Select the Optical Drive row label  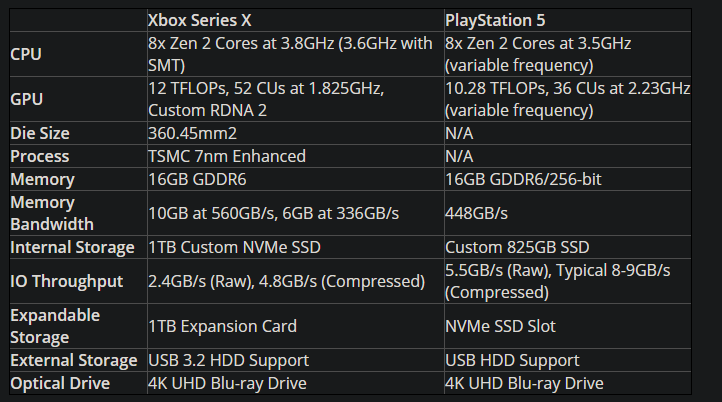(x=59, y=383)
